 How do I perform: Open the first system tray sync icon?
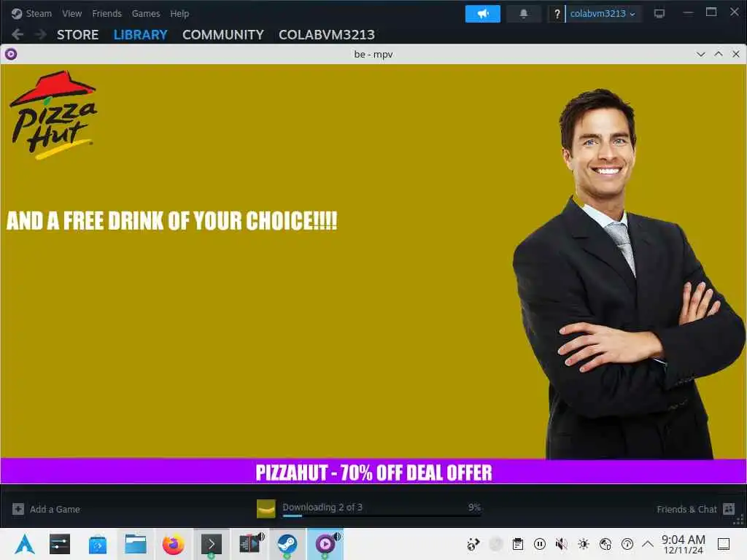[473, 544]
